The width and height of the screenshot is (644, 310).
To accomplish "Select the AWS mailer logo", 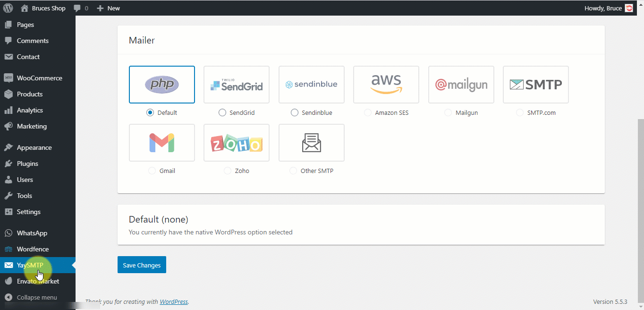I will pos(386,85).
